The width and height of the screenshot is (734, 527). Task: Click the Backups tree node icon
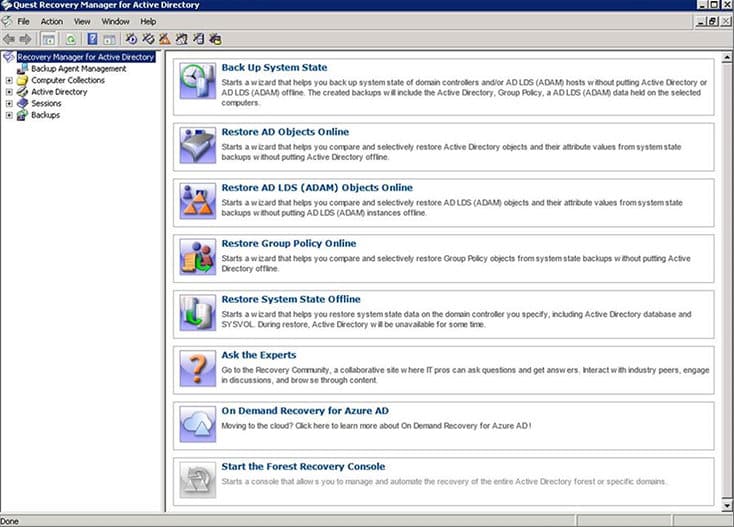click(x=22, y=115)
